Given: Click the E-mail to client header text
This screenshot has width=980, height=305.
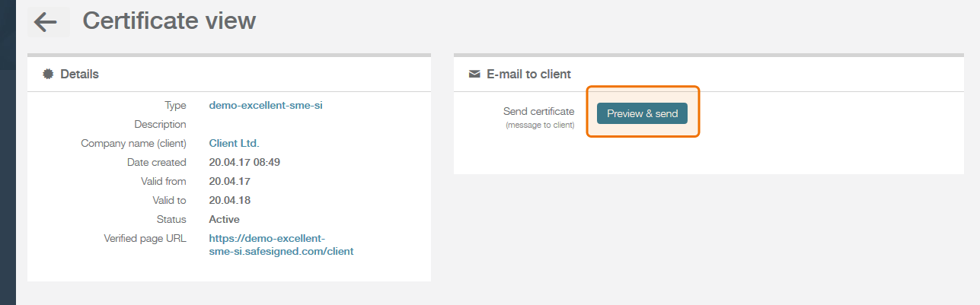Looking at the screenshot, I should click(x=529, y=74).
